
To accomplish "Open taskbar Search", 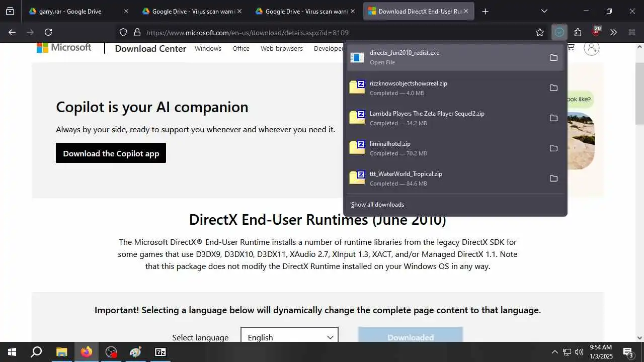I will (x=36, y=352).
